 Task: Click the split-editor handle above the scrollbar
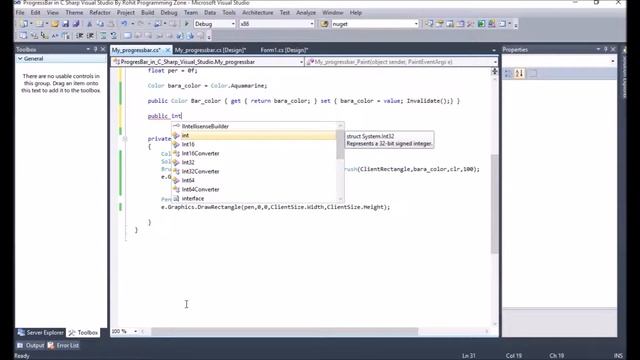[x=494, y=71]
